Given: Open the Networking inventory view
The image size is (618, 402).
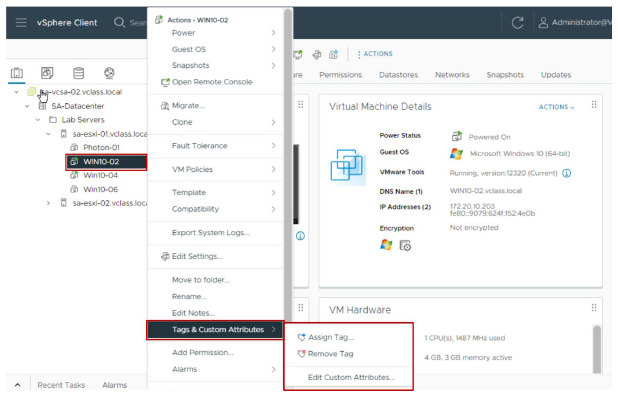Looking at the screenshot, I should click(x=108, y=72).
